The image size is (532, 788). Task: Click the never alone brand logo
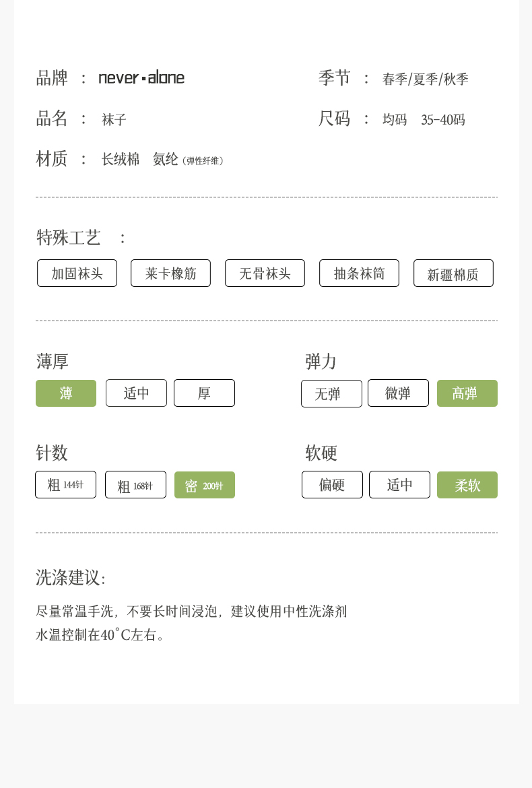pos(141,77)
